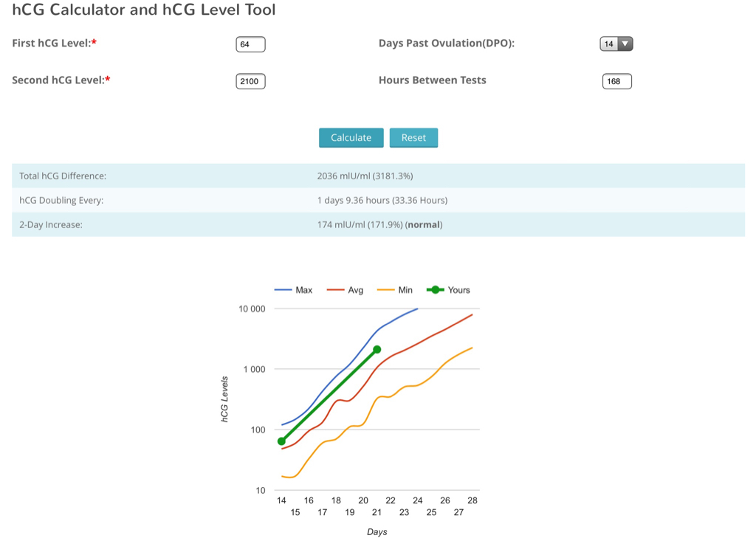Click the Days Past Ovulation(DPO) label
Image resolution: width=756 pixels, height=538 pixels.
[x=446, y=44]
